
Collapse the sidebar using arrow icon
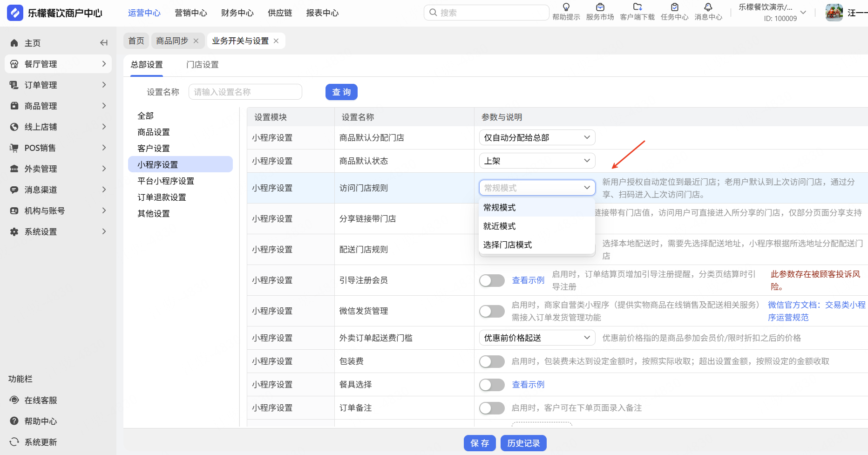[104, 43]
